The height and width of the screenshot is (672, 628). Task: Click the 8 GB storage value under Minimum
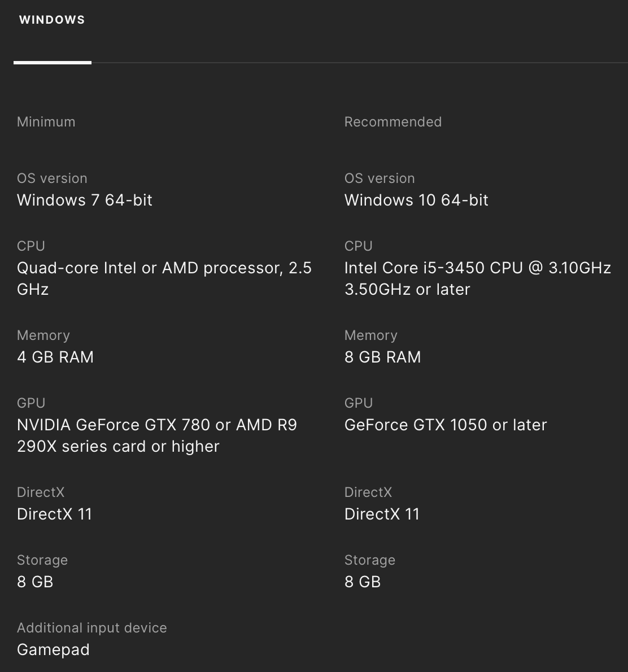coord(35,582)
